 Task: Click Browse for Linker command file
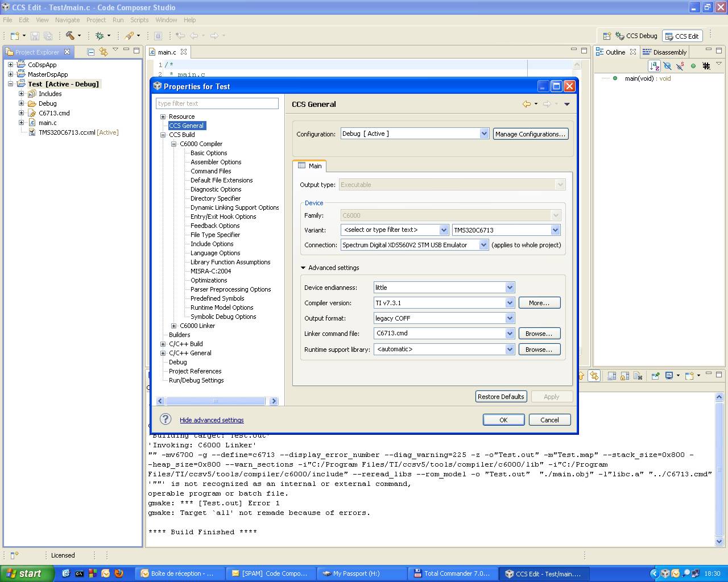(539, 334)
